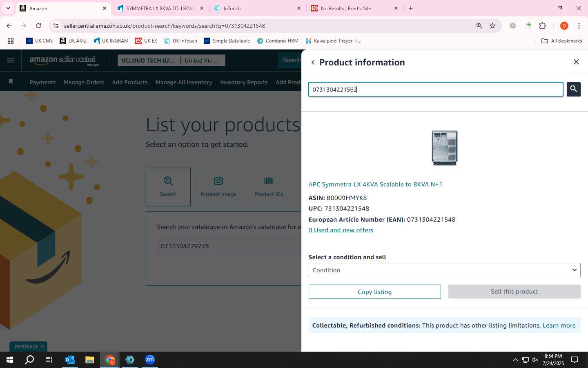Open the Add Products menu item
The height and width of the screenshot is (368, 588).
[130, 82]
